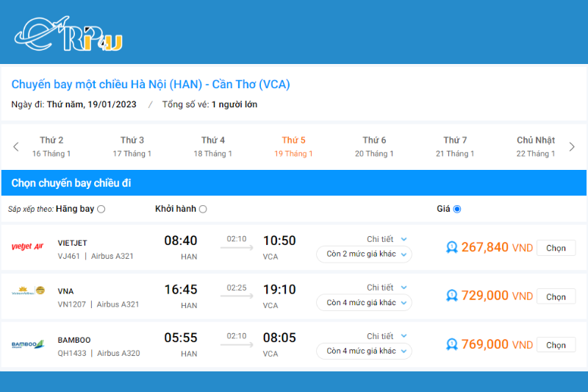This screenshot has width=588, height=392.
Task: Click the Bamboo Airways logo
Action: [28, 344]
